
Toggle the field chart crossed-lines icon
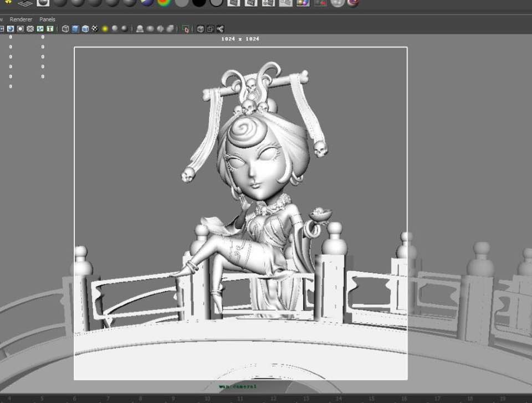coord(30,29)
